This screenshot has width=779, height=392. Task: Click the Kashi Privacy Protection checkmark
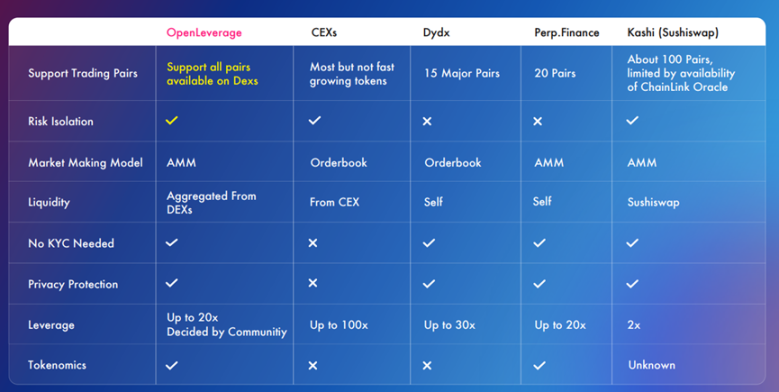pos(632,284)
